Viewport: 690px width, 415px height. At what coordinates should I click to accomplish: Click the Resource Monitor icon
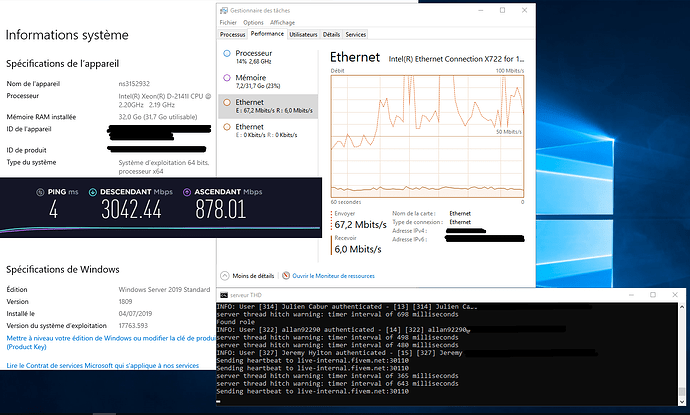[286, 276]
